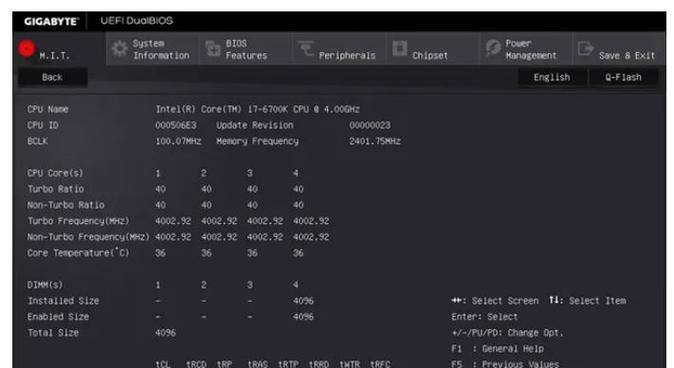Click the Select Screen help text

tap(495, 301)
